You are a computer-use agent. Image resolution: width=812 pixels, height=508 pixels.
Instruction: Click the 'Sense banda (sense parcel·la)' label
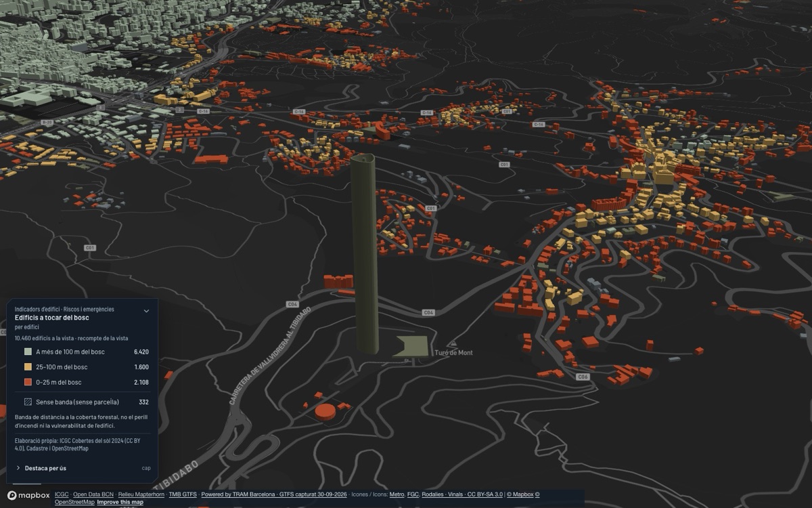point(78,402)
